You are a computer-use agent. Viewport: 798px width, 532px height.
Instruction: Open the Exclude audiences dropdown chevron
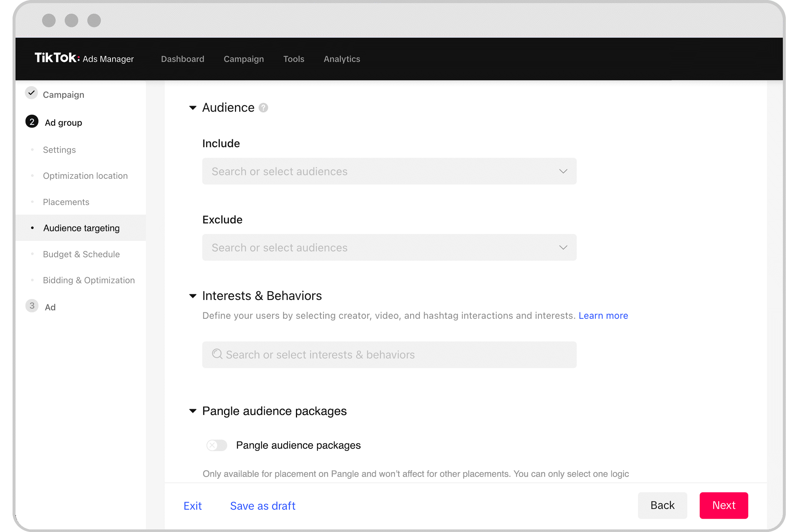563,248
